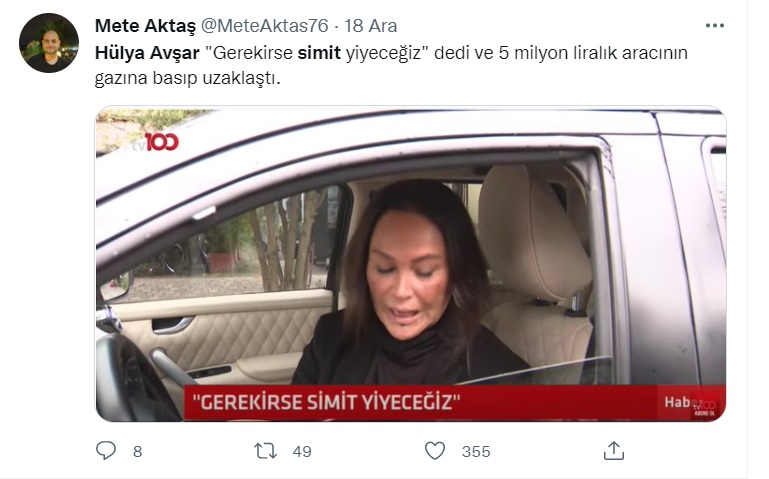The width and height of the screenshot is (769, 479).
Task: Click the Haber tv100 badge in video corner
Action: (x=691, y=404)
